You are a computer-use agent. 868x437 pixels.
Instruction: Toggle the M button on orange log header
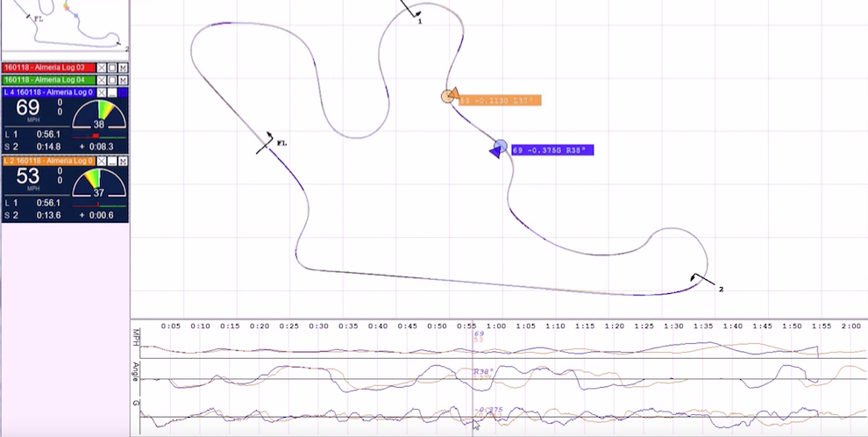click(124, 161)
